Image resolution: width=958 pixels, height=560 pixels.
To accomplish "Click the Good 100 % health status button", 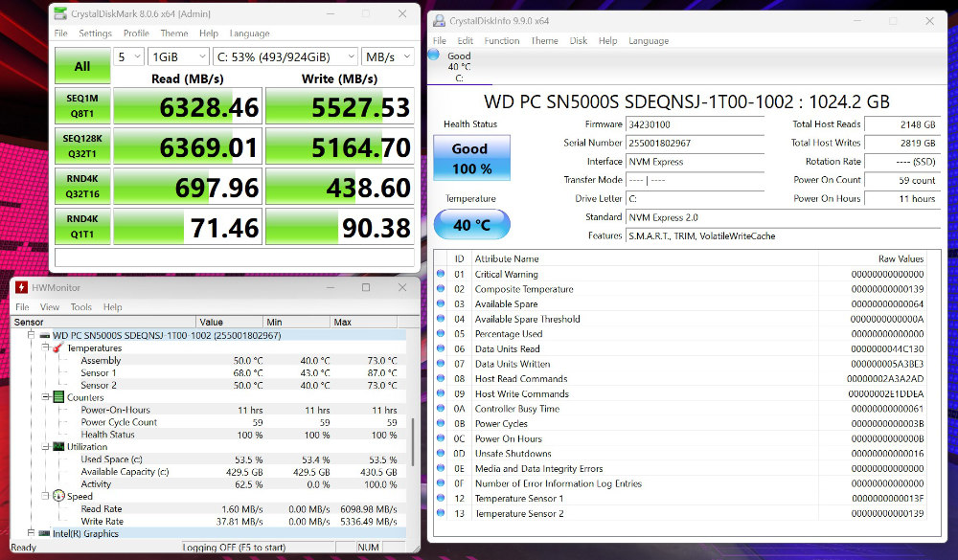I will [471, 158].
